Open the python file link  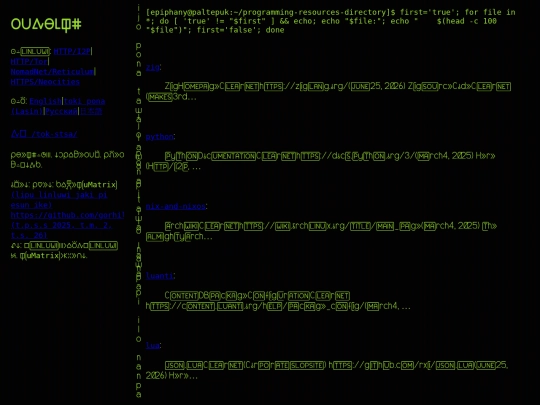[x=159, y=137]
